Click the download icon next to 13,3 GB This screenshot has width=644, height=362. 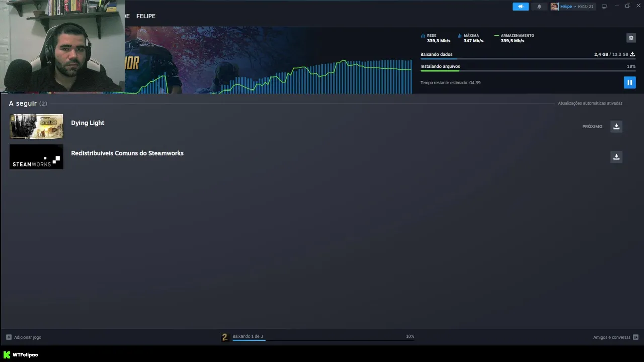click(632, 54)
